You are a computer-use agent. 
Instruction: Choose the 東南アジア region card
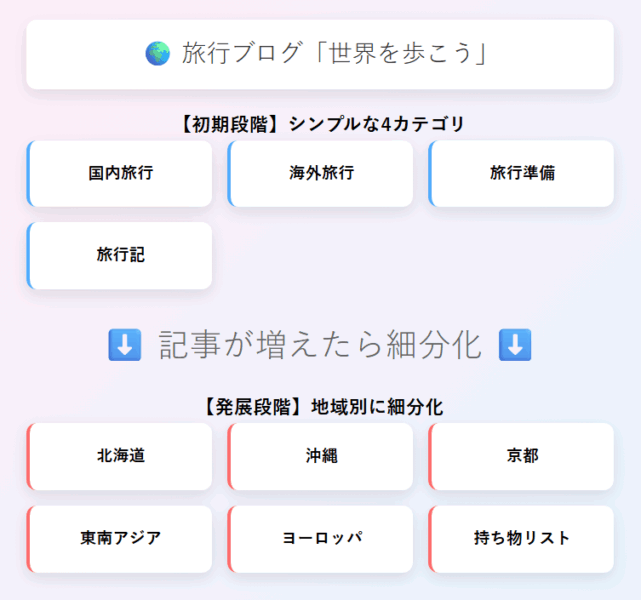coord(120,538)
